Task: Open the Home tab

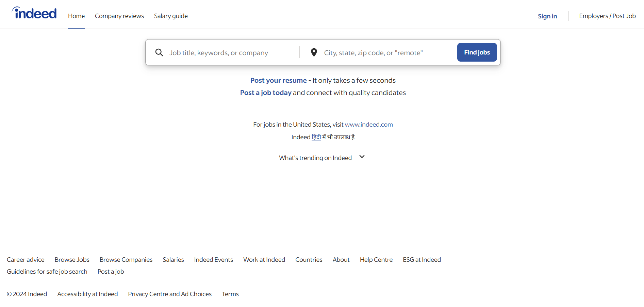Action: point(76,16)
